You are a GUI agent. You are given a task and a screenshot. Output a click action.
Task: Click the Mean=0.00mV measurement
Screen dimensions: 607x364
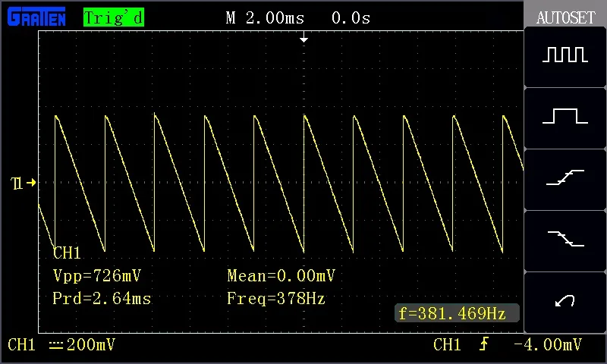pos(281,275)
